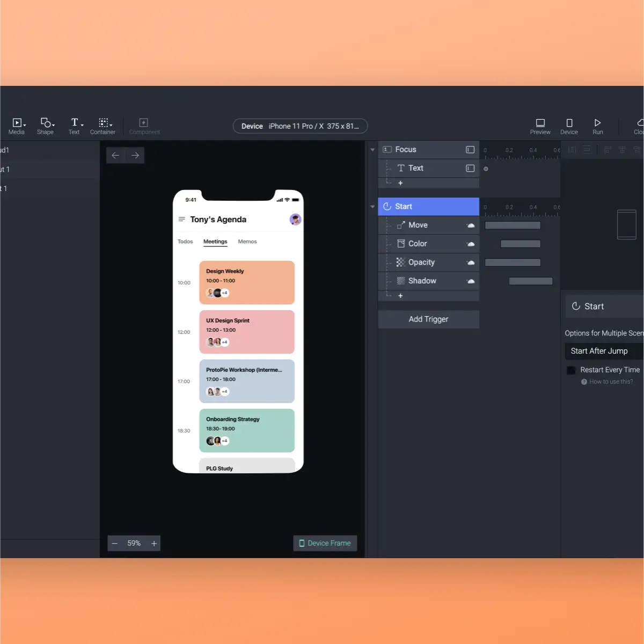This screenshot has height=644, width=644.
Task: Open the Preview window icon
Action: (x=540, y=126)
